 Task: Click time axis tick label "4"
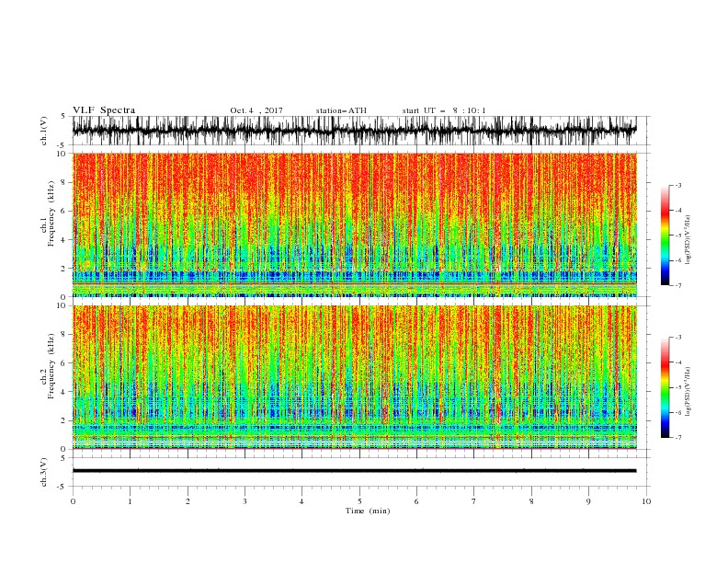[302, 501]
